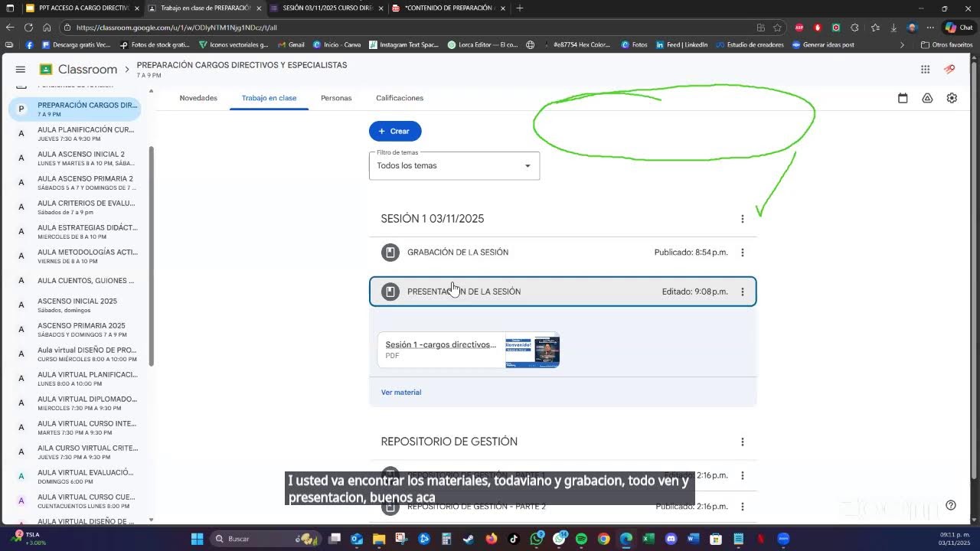Viewport: 980px width, 551px height.
Task: Open the class Drive folder icon
Action: [927, 98]
